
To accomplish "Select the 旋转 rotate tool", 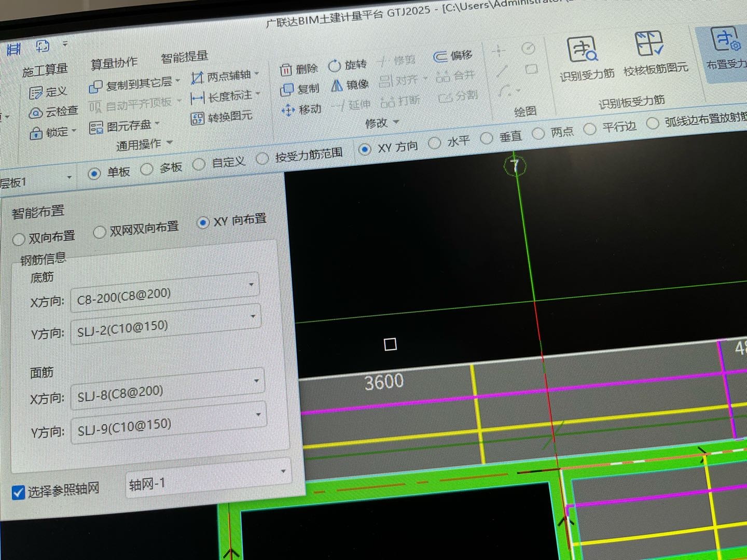I will 347,65.
